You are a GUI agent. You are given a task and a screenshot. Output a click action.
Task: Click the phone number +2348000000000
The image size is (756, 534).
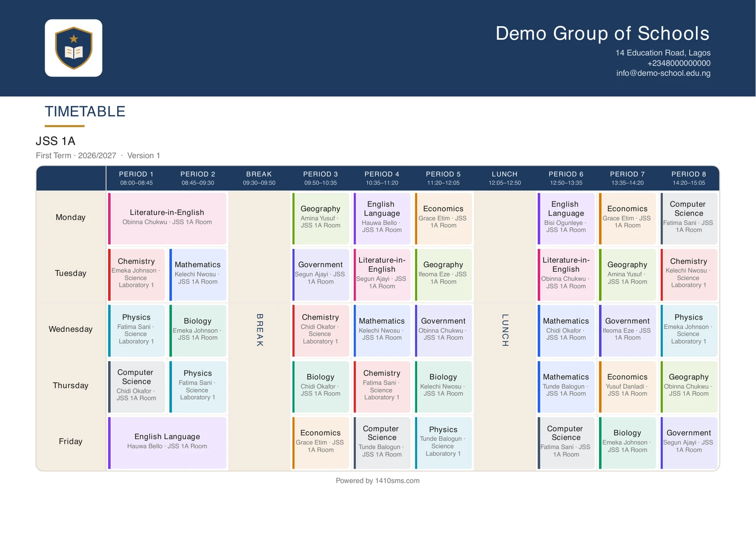(x=679, y=63)
